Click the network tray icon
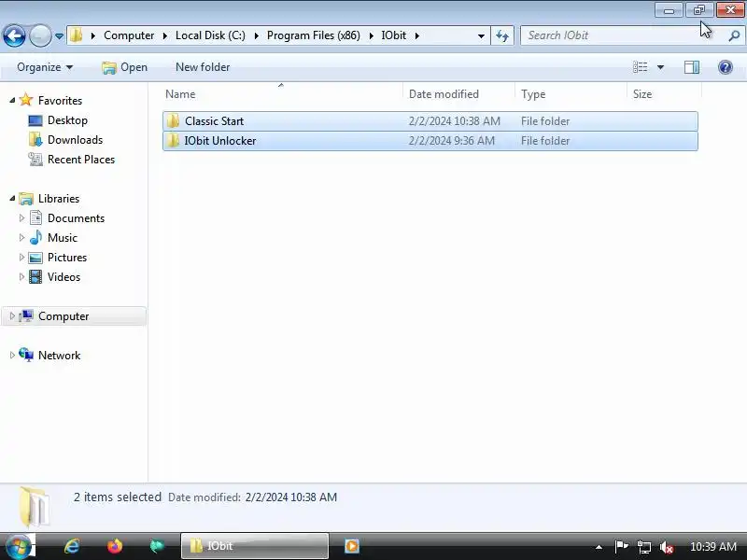The height and width of the screenshot is (560, 747). [644, 547]
